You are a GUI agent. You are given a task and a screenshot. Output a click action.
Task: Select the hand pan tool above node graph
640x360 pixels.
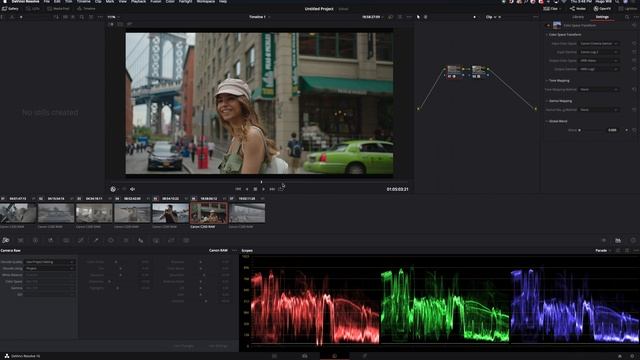tap(426, 17)
